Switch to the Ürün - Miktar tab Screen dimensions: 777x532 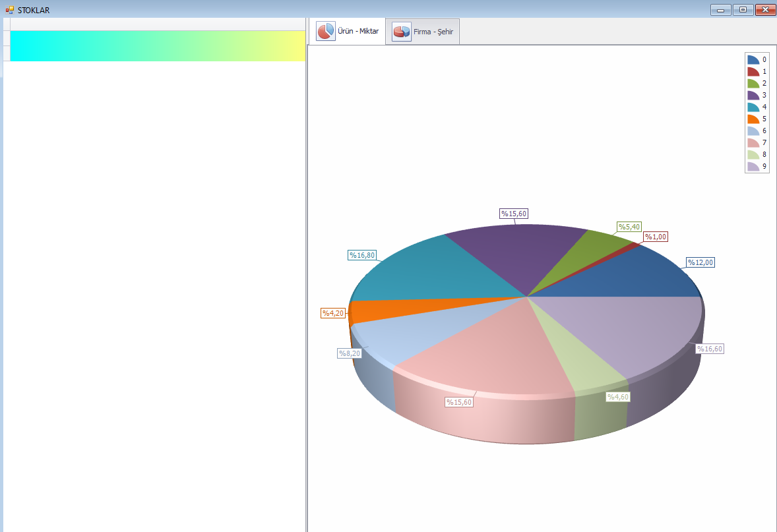[347, 31]
